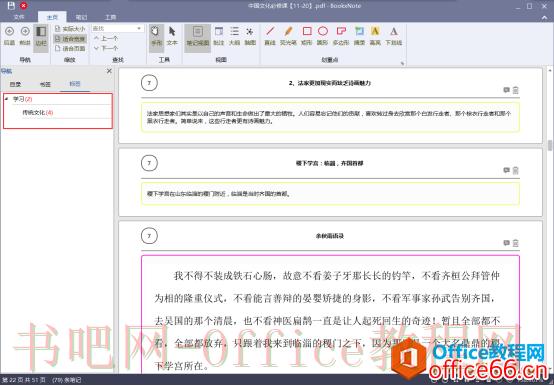This screenshot has height=386, width=554.
Task: Go back with the 后退 navigation button
Action: point(9,36)
